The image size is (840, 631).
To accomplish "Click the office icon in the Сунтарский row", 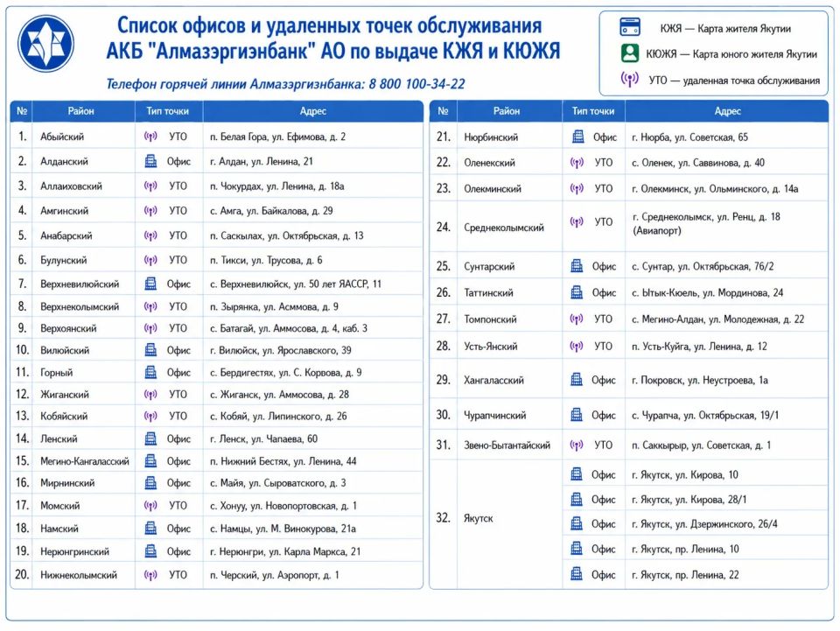I will (577, 266).
